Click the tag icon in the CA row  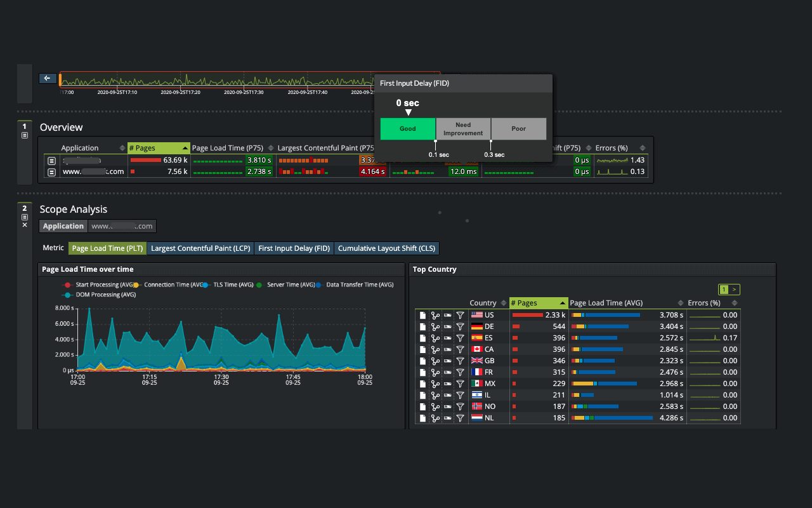click(447, 349)
